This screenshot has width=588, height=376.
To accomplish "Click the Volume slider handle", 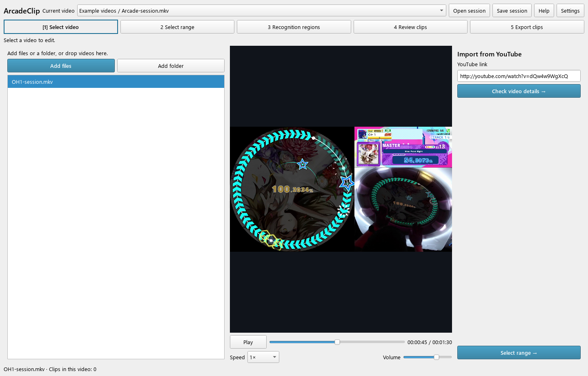I will tap(437, 357).
